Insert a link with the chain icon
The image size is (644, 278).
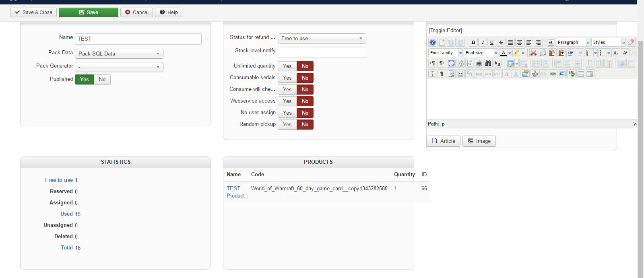(x=553, y=74)
